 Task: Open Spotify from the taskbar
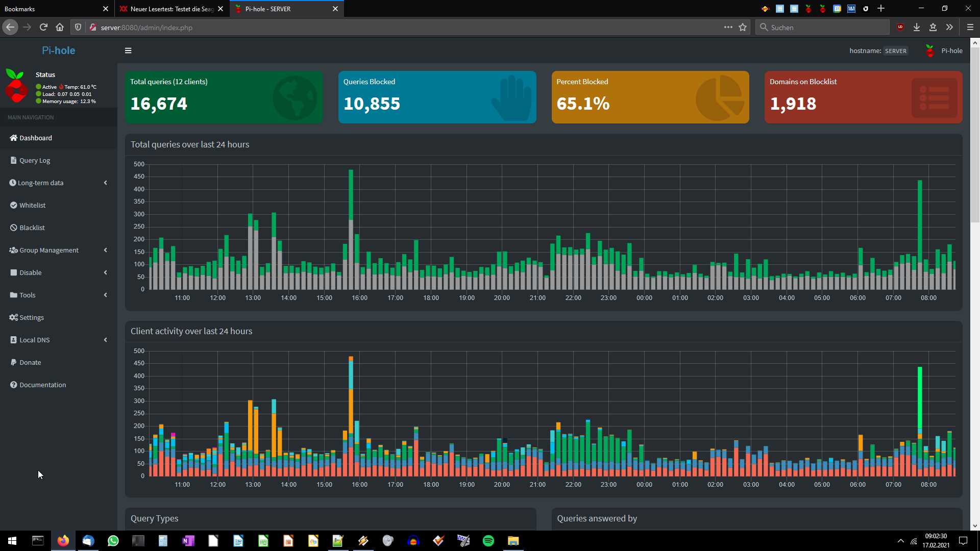point(488,541)
